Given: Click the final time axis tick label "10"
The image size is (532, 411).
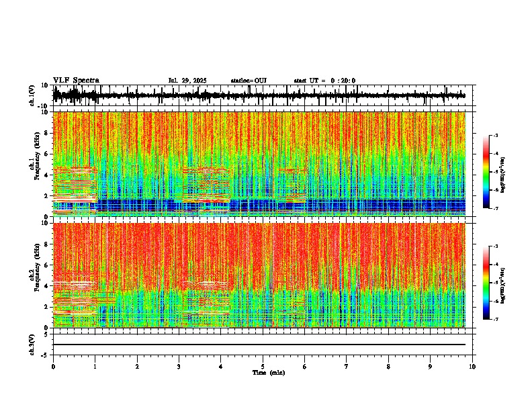Looking at the screenshot, I should [x=472, y=367].
